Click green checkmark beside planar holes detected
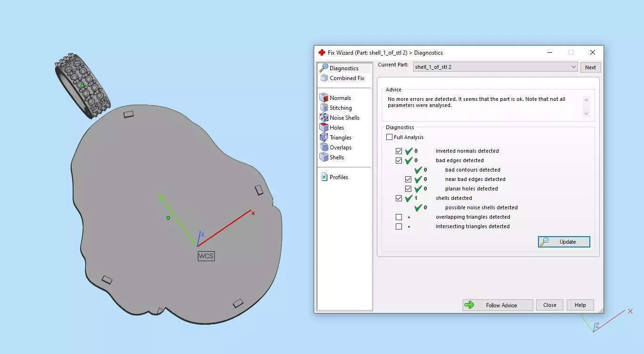The image size is (644, 354). point(418,189)
